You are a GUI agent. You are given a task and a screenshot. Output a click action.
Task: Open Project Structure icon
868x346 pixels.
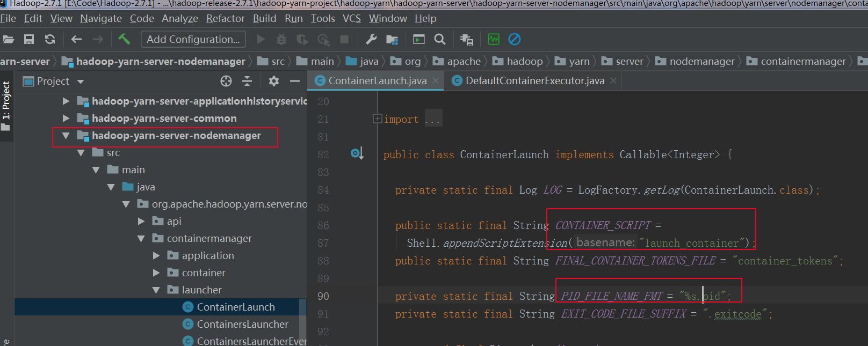pos(392,40)
